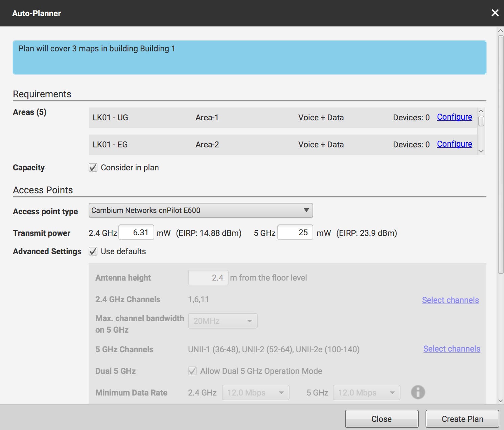
Task: Click the 5 GHz transmit power field
Action: tap(295, 233)
